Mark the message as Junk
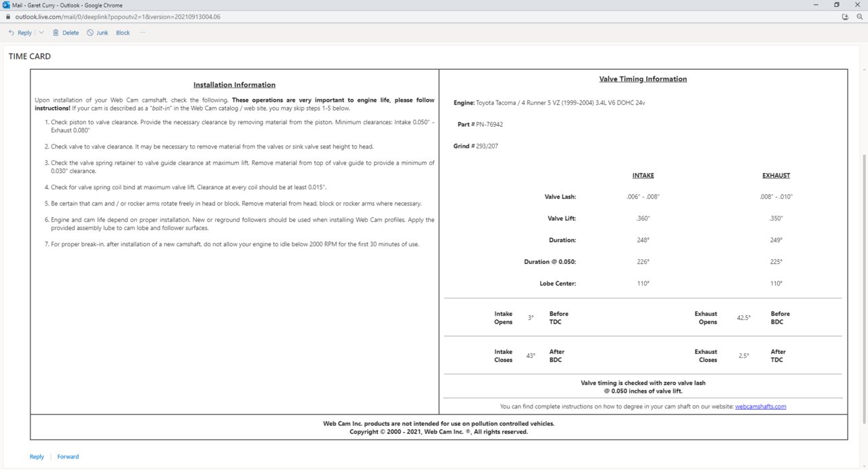The height and width of the screenshot is (470, 868). [98, 33]
